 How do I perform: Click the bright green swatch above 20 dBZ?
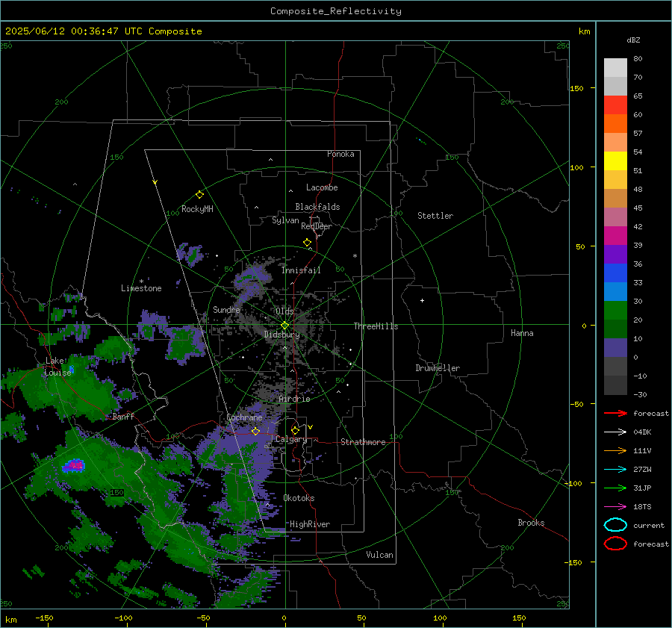point(615,311)
